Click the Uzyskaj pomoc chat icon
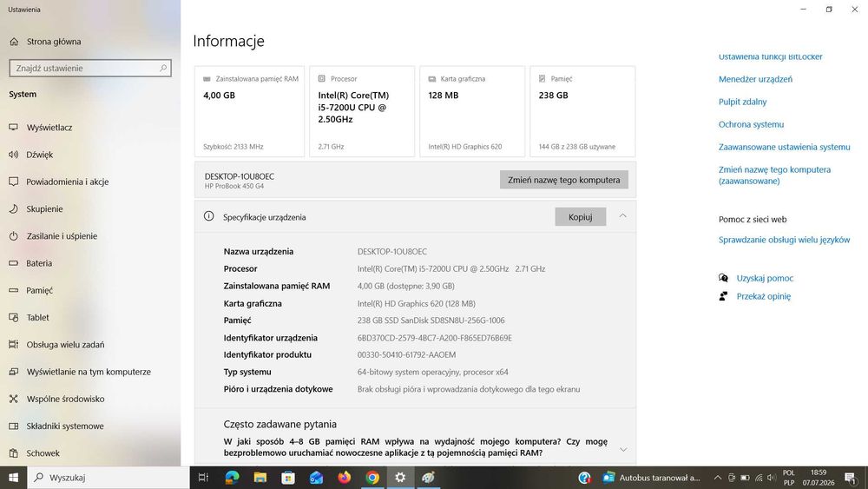 723,278
